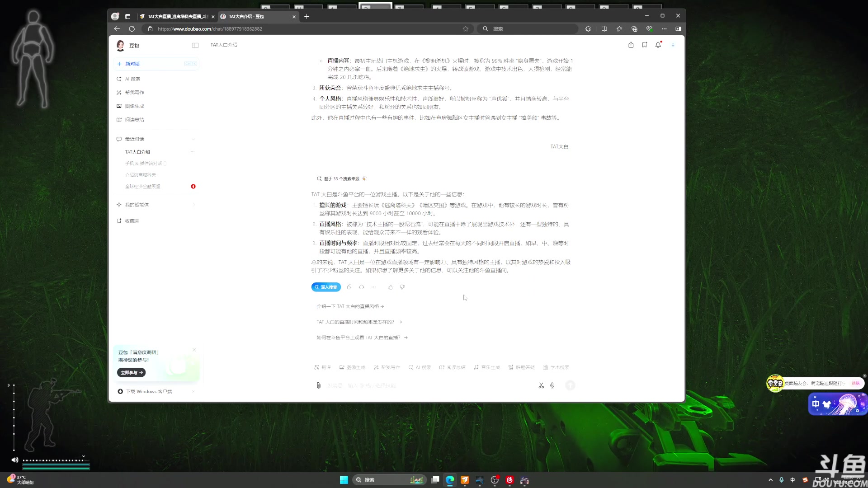
Task: Bookmark this conversation with bookmark icon
Action: [x=645, y=45]
